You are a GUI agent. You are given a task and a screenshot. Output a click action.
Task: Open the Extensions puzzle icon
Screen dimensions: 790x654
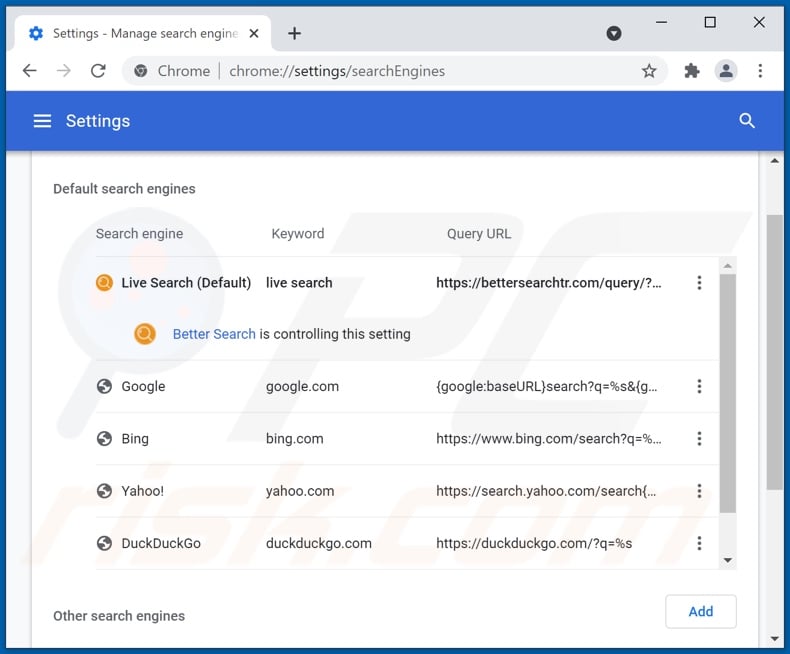pos(692,71)
